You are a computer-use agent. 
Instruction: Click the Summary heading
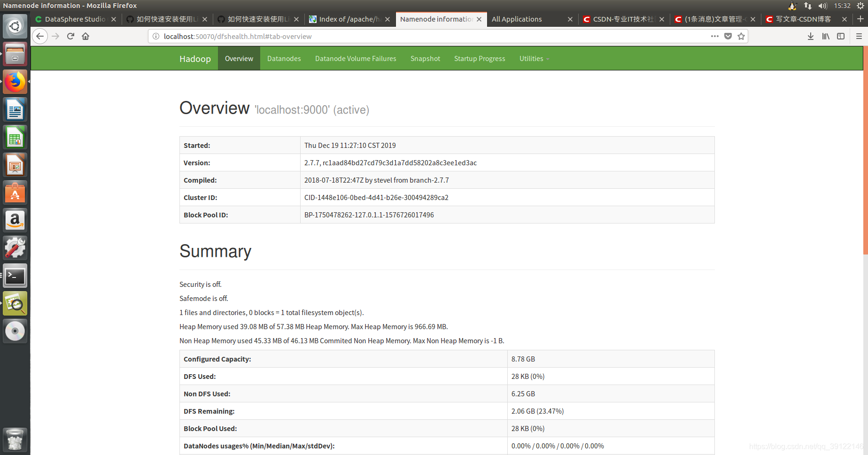click(216, 251)
